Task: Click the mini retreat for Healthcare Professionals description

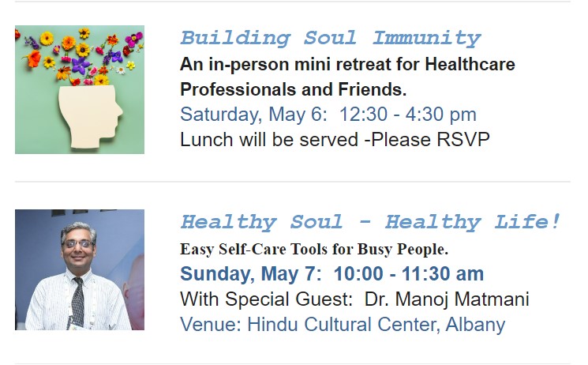Action: pyautogui.click(x=347, y=77)
